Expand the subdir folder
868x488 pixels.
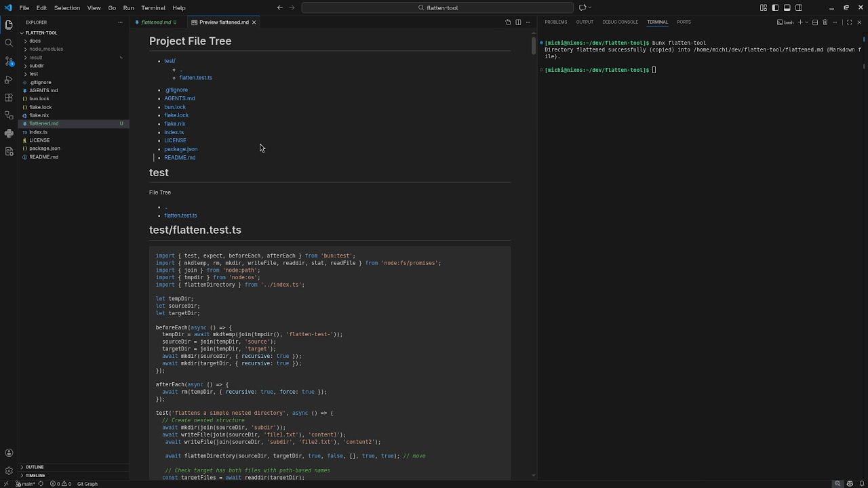click(73, 66)
